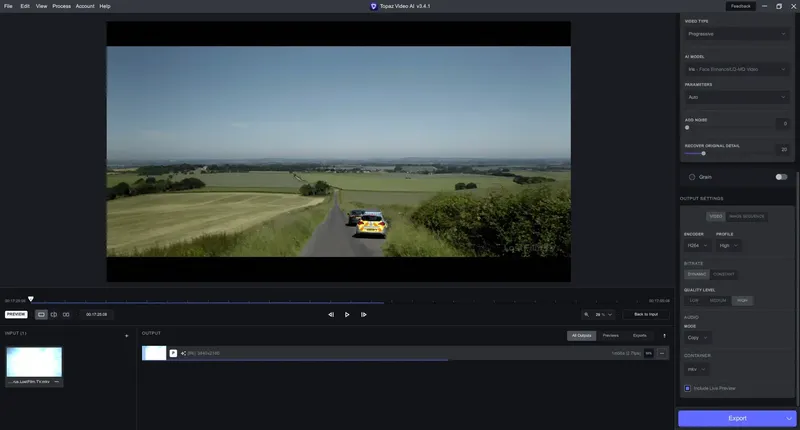Image resolution: width=800 pixels, height=430 pixels.
Task: Click the zoom magnifier icon
Action: click(x=587, y=315)
